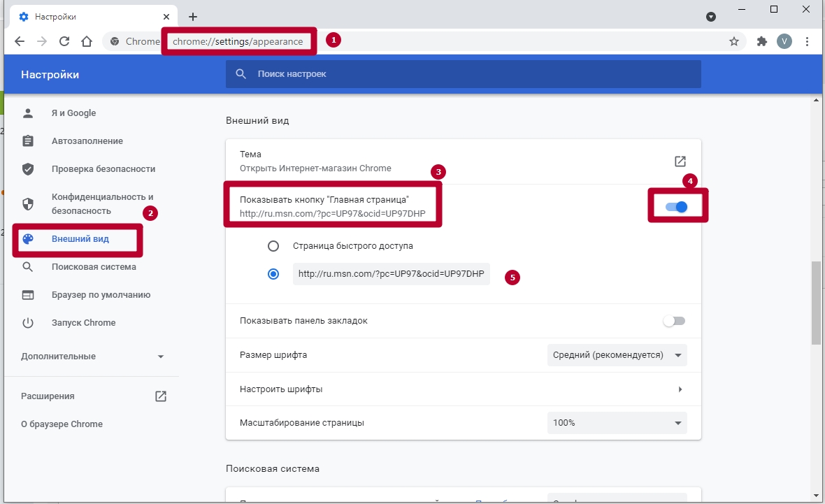Image resolution: width=825 pixels, height=504 pixels.
Task: Bookmark this page with the star icon
Action: point(734,41)
